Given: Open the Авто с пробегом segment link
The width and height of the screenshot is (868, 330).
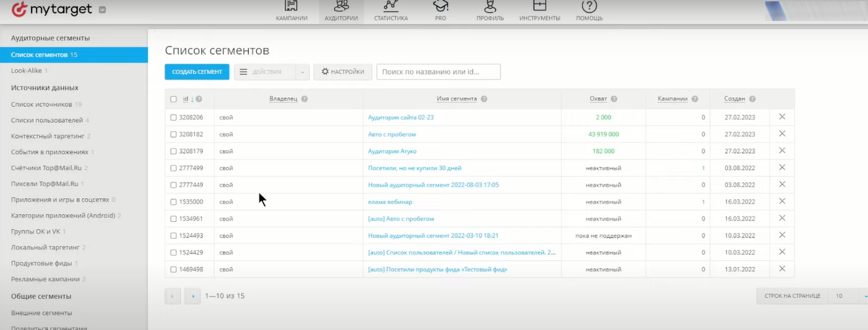Looking at the screenshot, I should (392, 134).
